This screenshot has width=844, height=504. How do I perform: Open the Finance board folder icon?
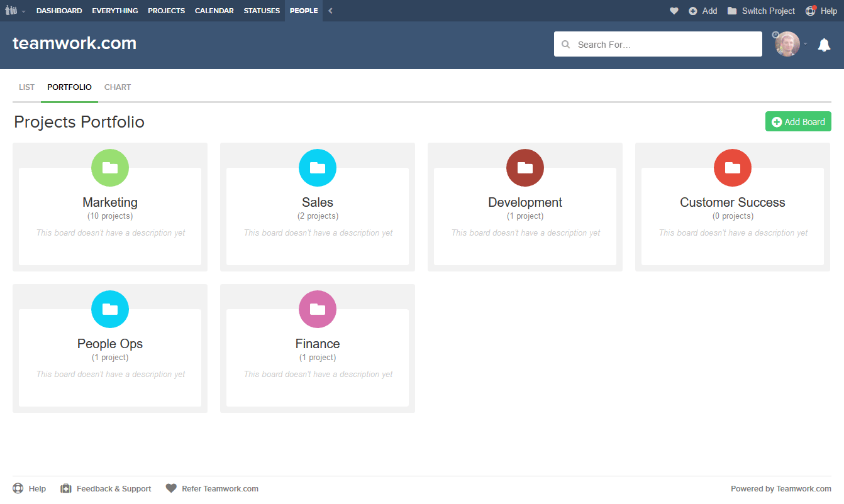coord(318,309)
